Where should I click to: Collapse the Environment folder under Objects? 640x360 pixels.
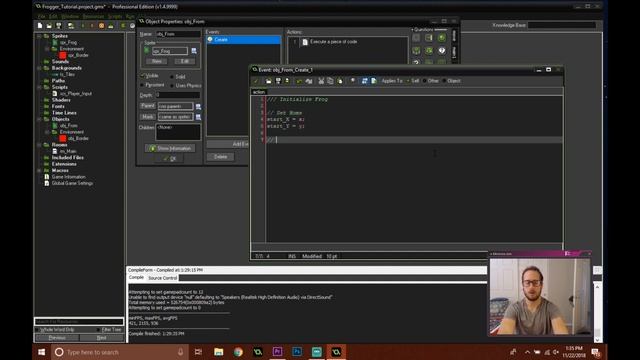[47, 132]
